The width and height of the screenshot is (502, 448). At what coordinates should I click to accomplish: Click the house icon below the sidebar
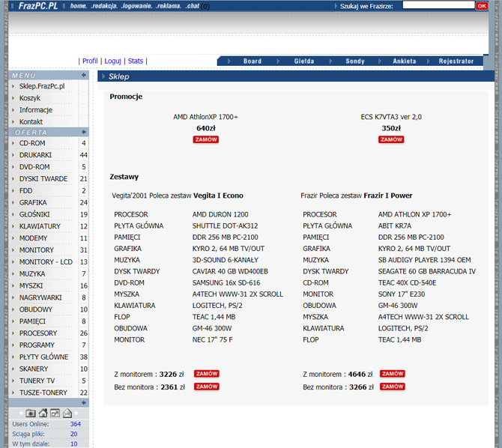pos(43,413)
